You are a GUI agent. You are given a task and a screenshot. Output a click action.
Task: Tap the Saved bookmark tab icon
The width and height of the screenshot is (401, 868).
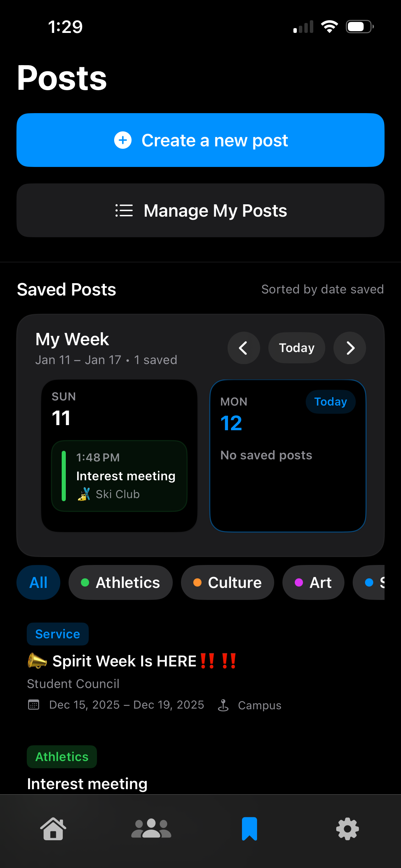pos(250,829)
